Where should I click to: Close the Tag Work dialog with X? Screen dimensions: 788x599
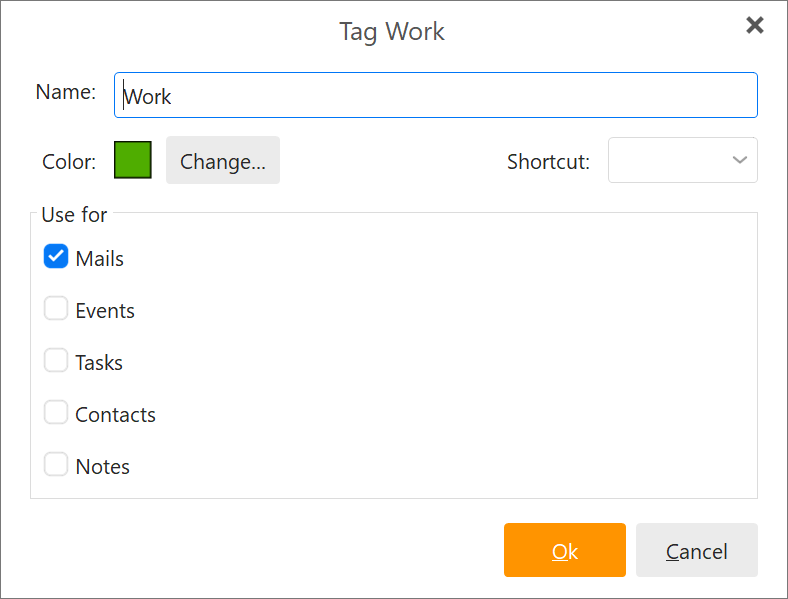754,25
